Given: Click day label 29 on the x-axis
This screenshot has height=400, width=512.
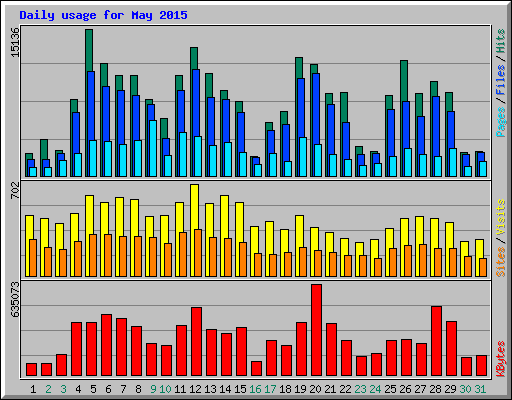Looking at the screenshot, I should pyautogui.click(x=450, y=389).
